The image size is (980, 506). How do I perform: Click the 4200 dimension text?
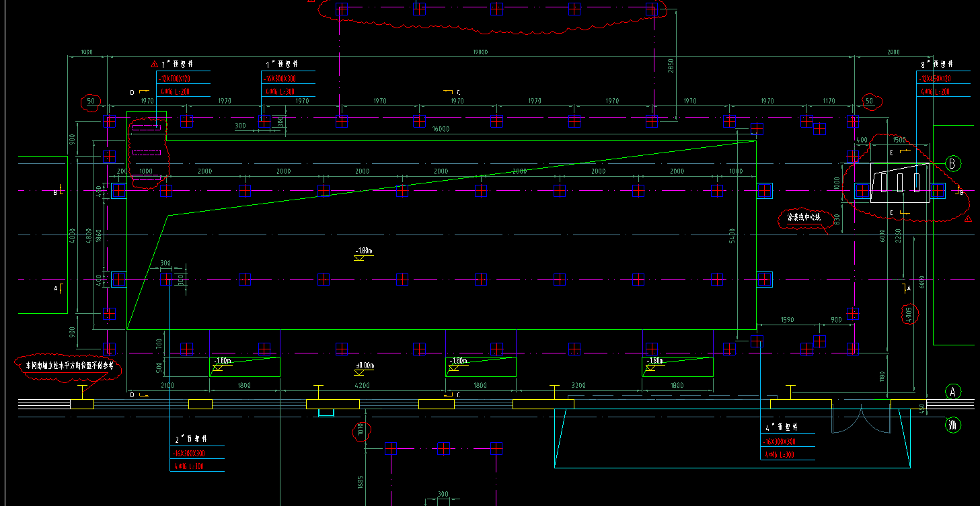[362, 386]
